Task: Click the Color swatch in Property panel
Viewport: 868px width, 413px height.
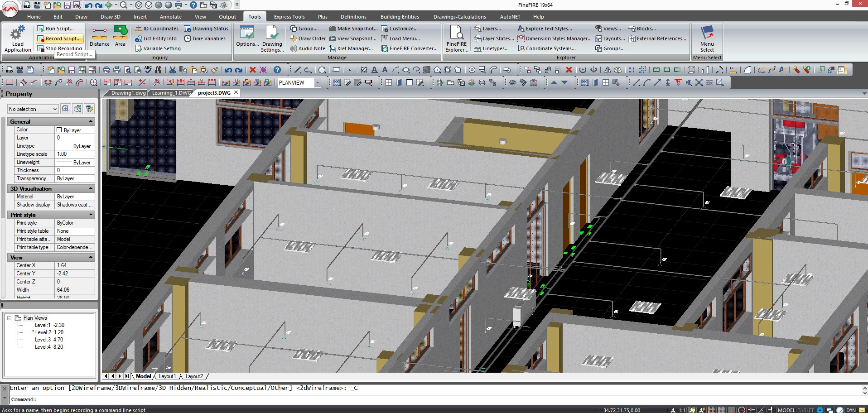Action: point(60,130)
